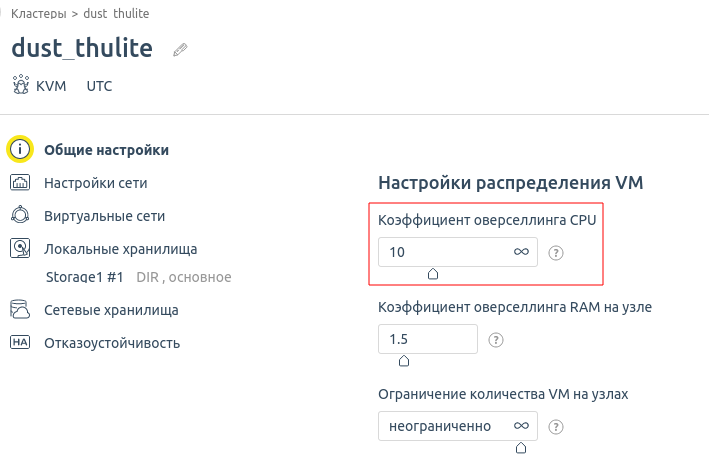Select the General settings info icon
Image resolution: width=709 pixels, height=468 pixels.
(x=20, y=149)
